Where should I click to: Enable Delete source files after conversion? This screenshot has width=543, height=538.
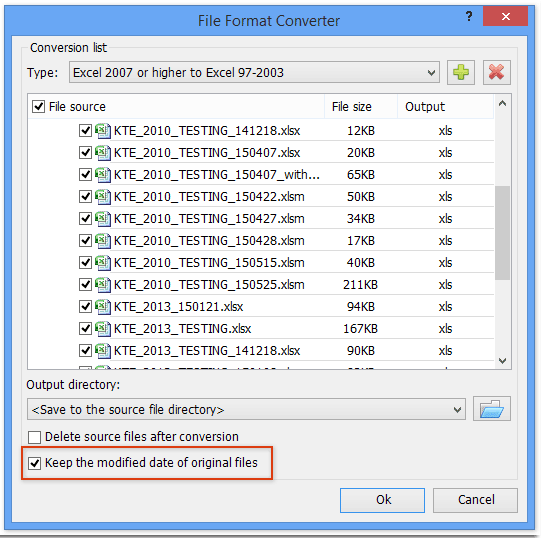click(35, 437)
